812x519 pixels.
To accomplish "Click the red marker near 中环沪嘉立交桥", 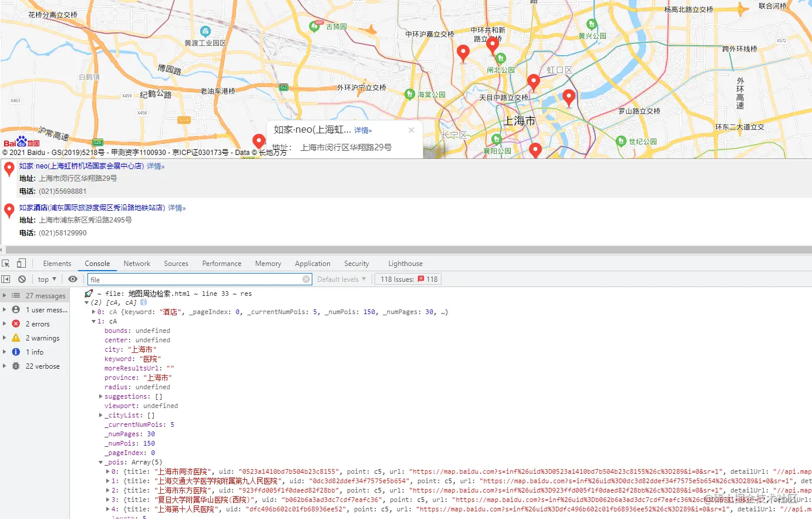I will click(x=463, y=53).
